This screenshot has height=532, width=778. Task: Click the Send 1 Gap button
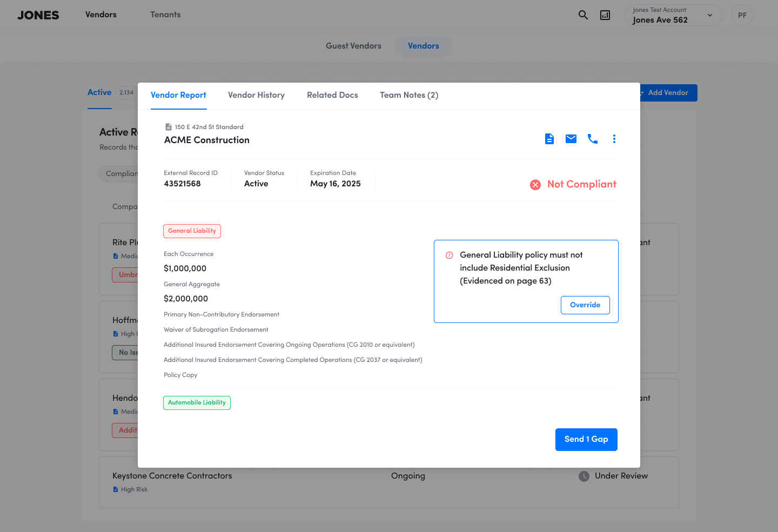(x=586, y=440)
